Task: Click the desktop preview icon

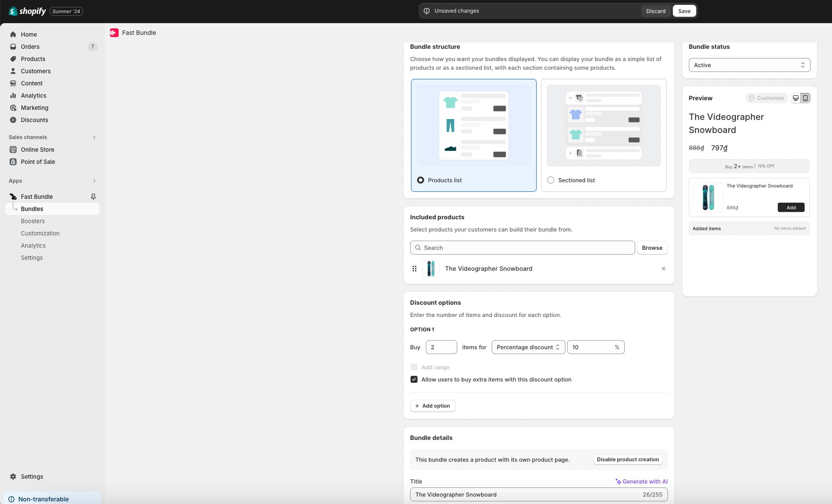Action: coord(796,98)
